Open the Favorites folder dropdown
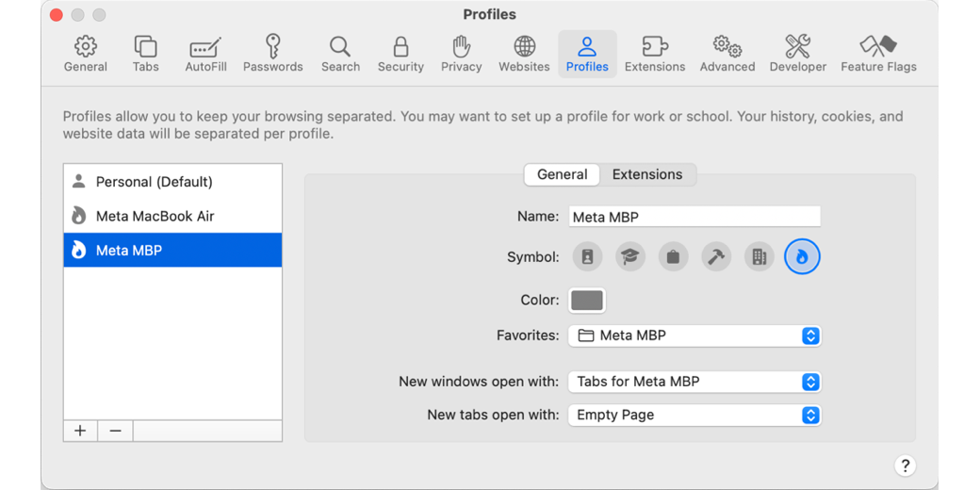 pyautogui.click(x=694, y=335)
